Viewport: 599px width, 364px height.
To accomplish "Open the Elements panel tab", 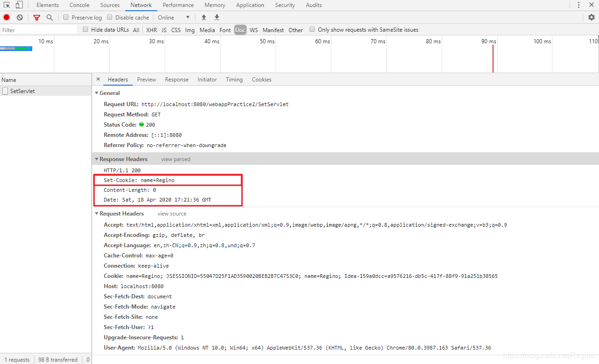I will pyautogui.click(x=47, y=5).
